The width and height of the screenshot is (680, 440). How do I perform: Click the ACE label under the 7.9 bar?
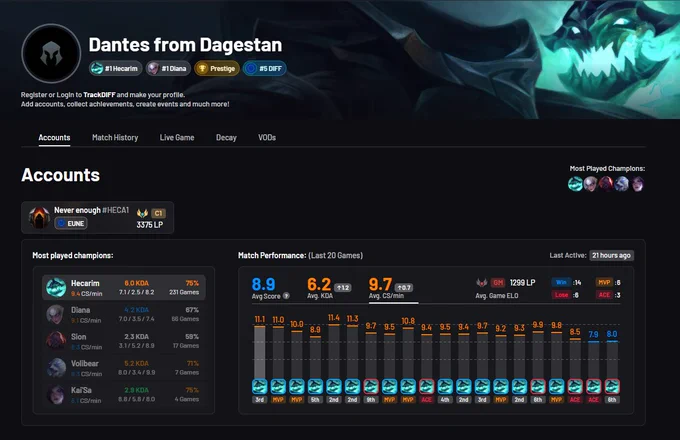pos(594,400)
